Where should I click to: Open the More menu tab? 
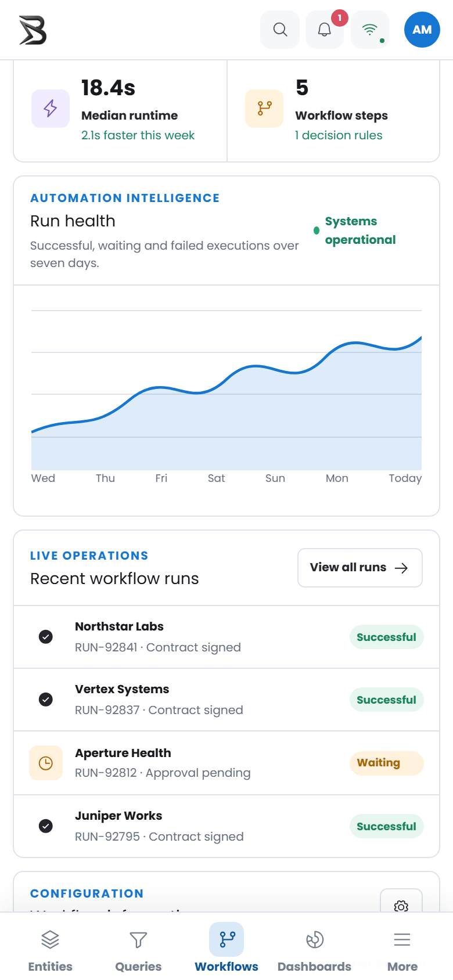[x=402, y=949]
